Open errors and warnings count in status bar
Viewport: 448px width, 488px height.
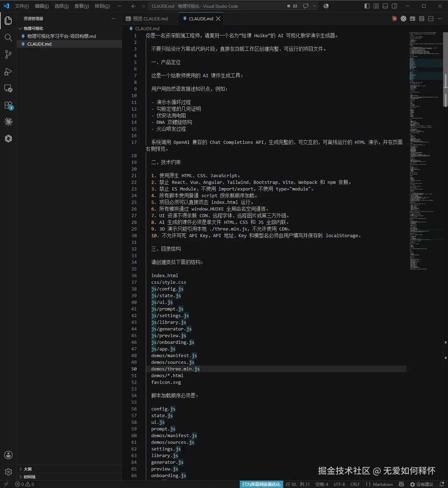click(x=25, y=484)
